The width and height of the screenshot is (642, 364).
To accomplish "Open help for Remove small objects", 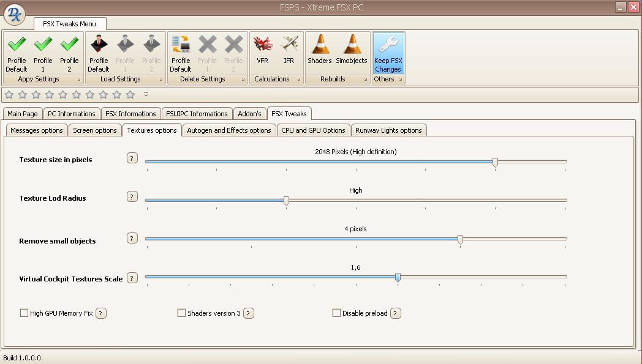I will point(132,239).
